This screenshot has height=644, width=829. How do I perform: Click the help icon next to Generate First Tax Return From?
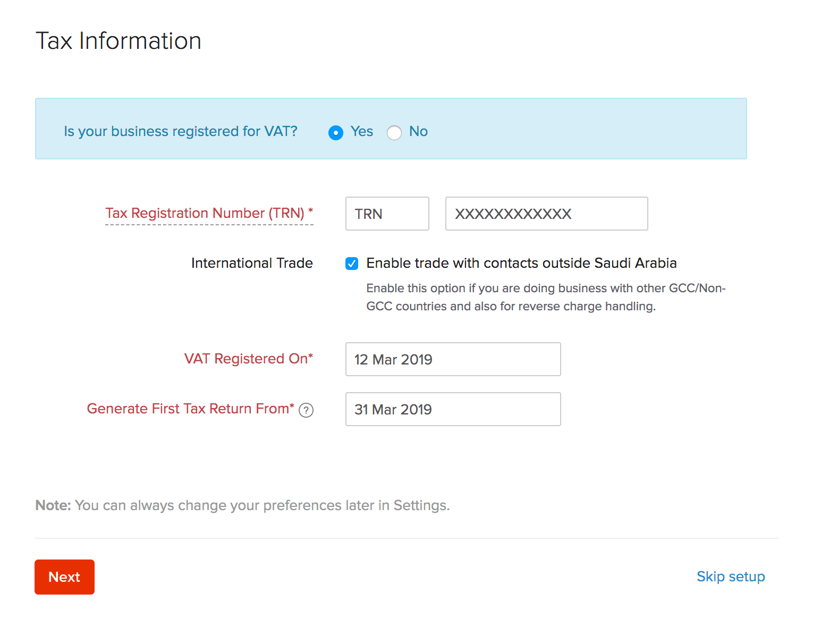306,410
